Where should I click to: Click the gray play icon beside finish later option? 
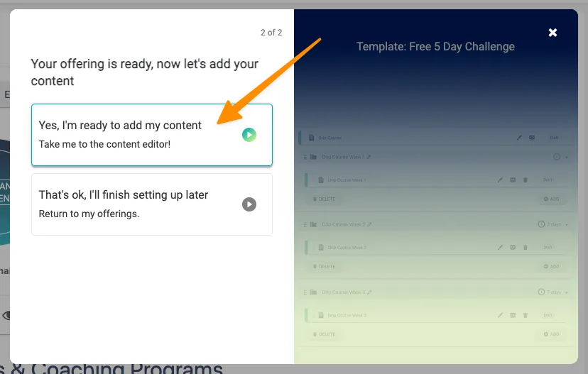(x=249, y=204)
